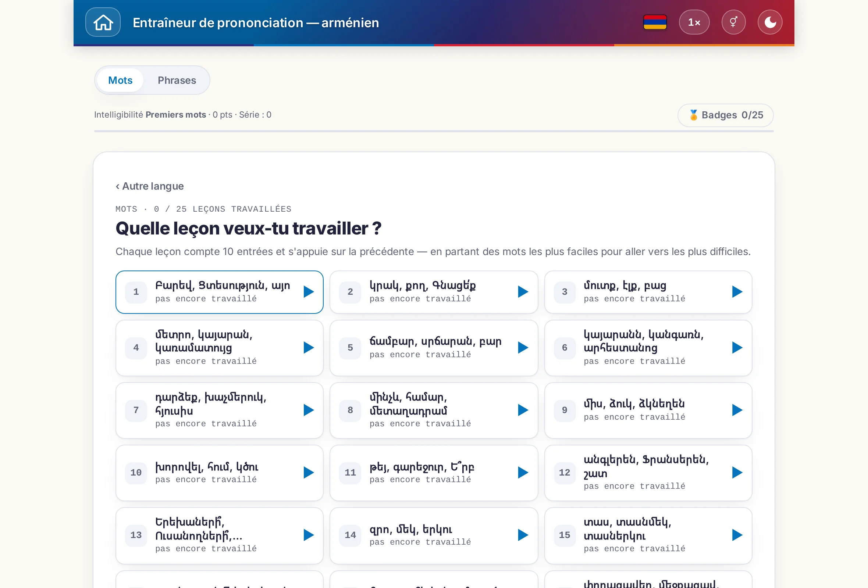Image resolution: width=868 pixels, height=588 pixels.
Task: Open lesson card number 1
Action: click(219, 292)
